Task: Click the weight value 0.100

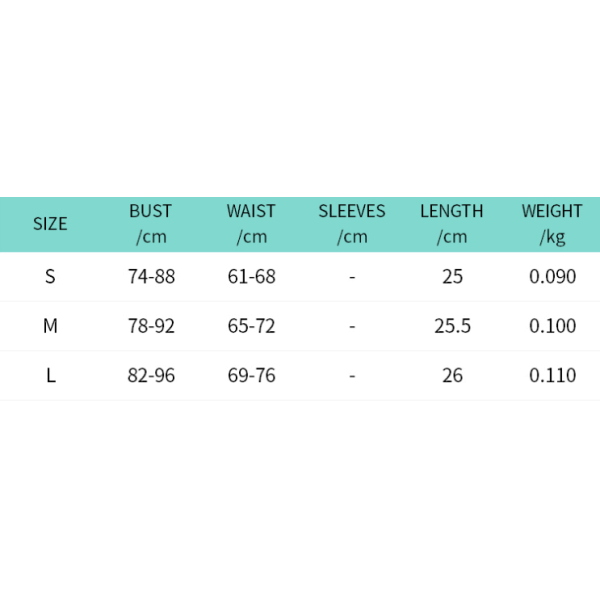Action: [553, 326]
